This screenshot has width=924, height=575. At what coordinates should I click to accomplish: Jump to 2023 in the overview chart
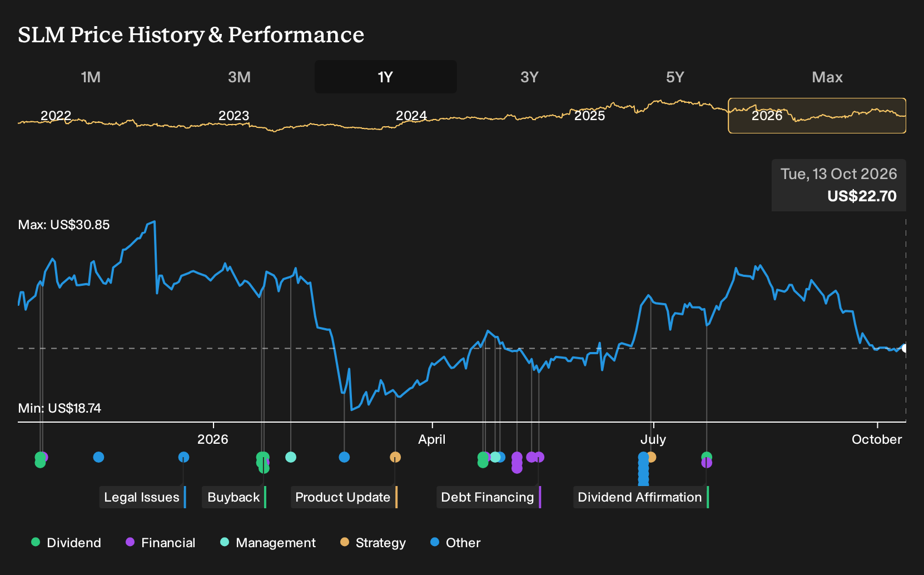tap(234, 116)
